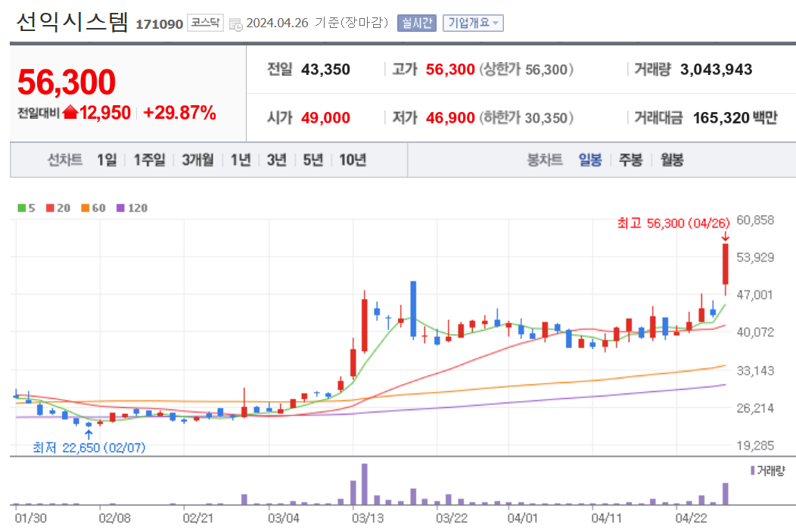Click the 거래량 legend in volume chart
The width and height of the screenshot is (796, 532).
[767, 471]
